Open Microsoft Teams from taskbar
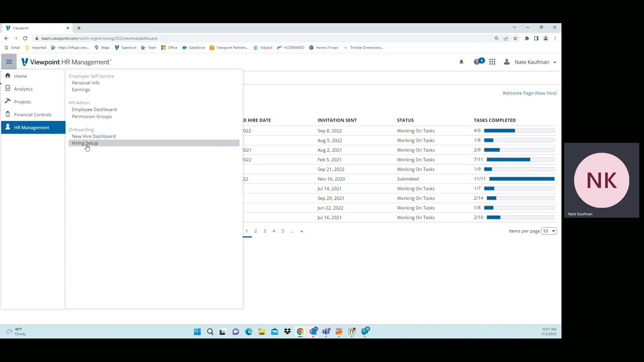Screen dimensions: 644x362 [x=326, y=332]
